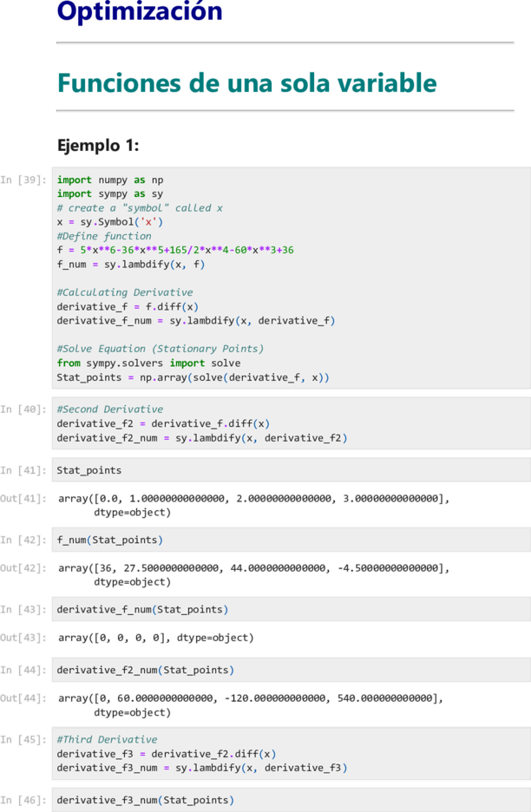531x812 pixels.
Task: Click the Stat_points np.array solve line
Action: (x=193, y=377)
